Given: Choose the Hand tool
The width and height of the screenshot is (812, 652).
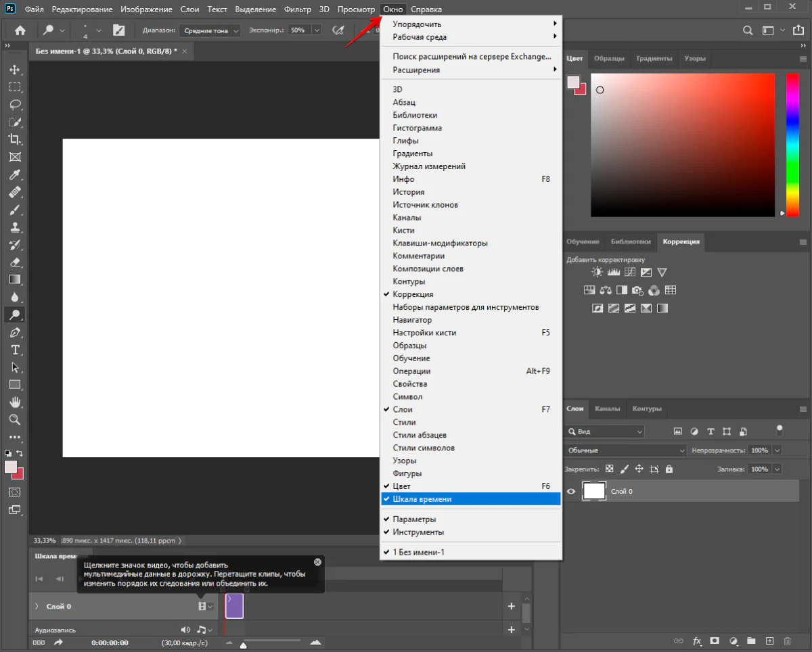Looking at the screenshot, I should (x=14, y=402).
